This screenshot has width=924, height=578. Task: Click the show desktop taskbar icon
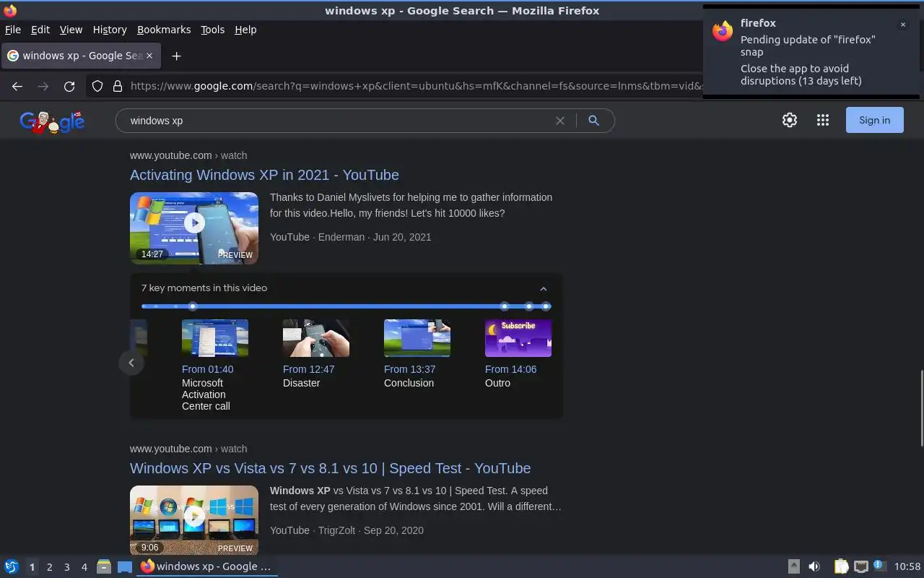125,566
